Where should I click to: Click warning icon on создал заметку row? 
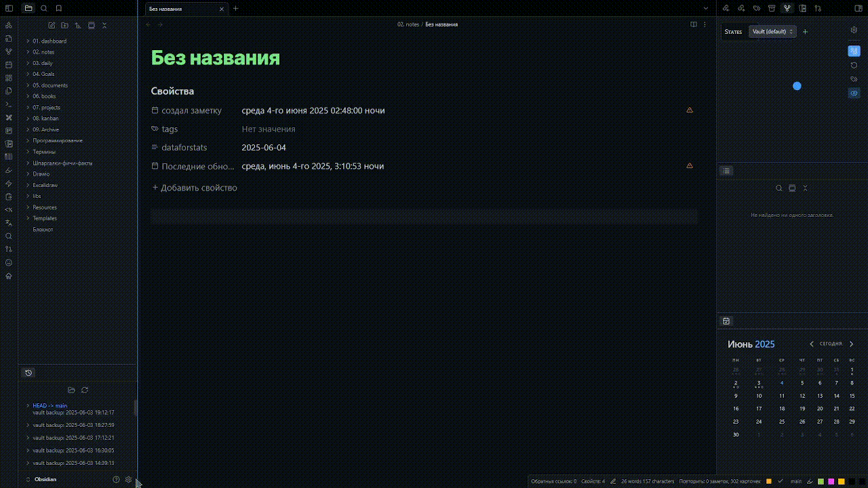[x=690, y=110]
